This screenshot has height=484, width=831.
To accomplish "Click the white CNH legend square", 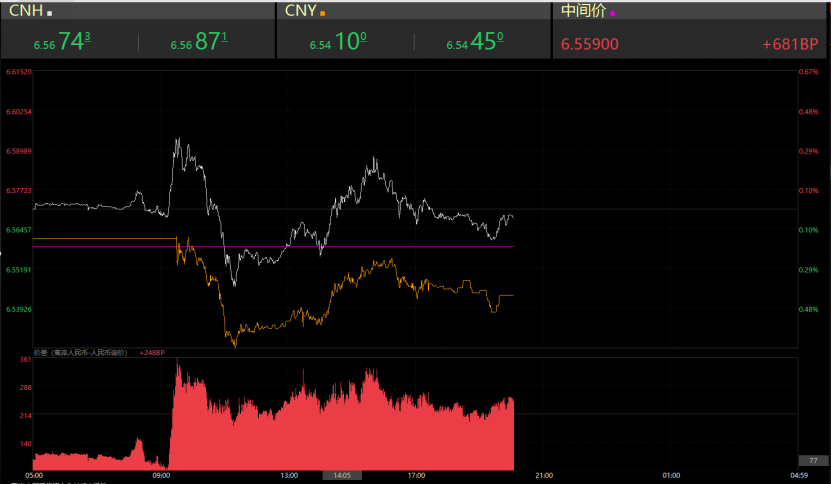I will [51, 13].
